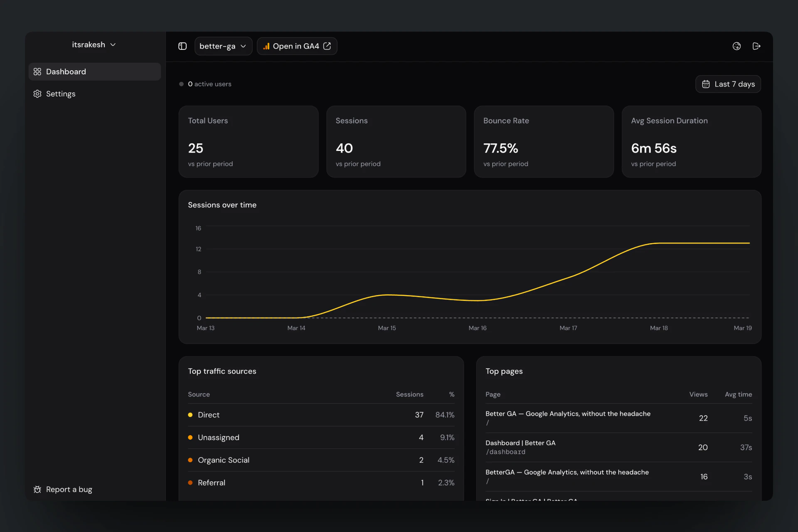This screenshot has height=532, width=798.
Task: Open the itsrakesh account dropdown
Action: [94, 44]
